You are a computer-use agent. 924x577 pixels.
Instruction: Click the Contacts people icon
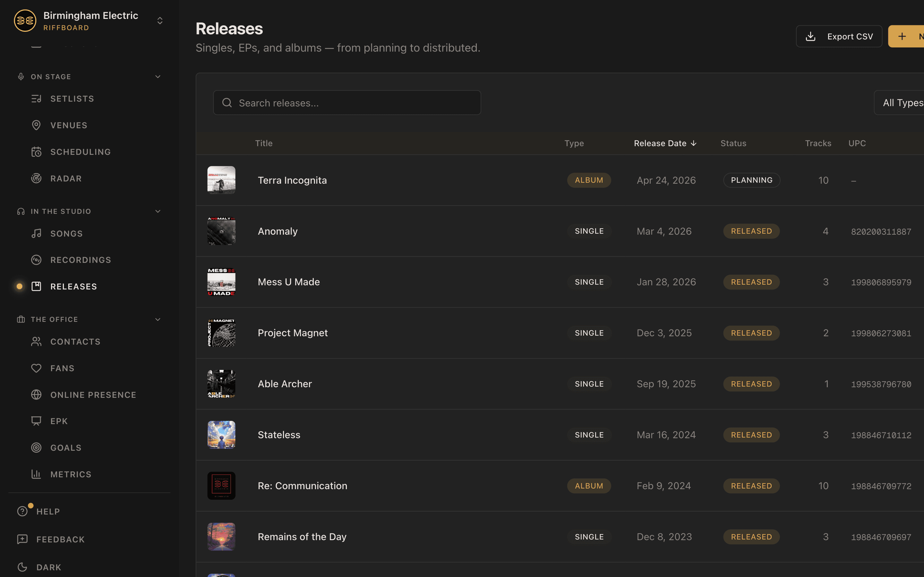coord(36,341)
